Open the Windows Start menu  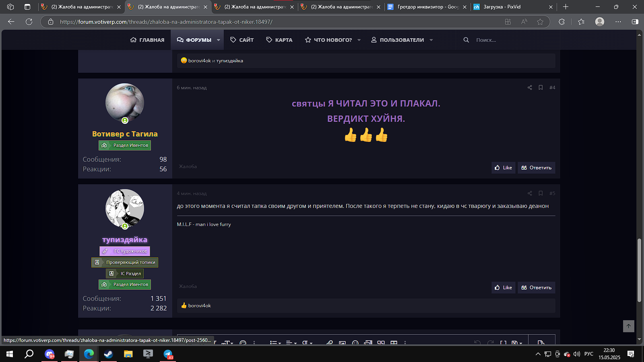click(10, 354)
